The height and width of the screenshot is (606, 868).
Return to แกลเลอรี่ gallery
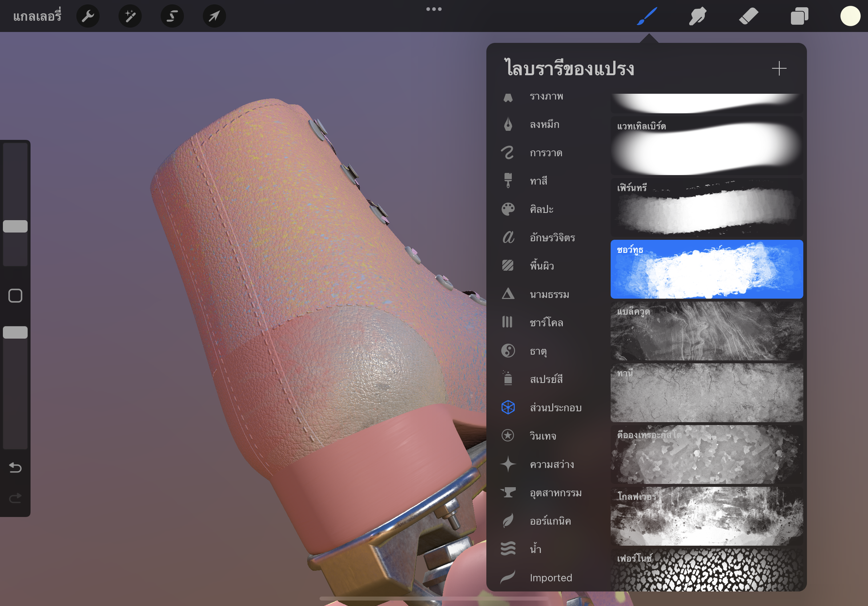click(37, 16)
